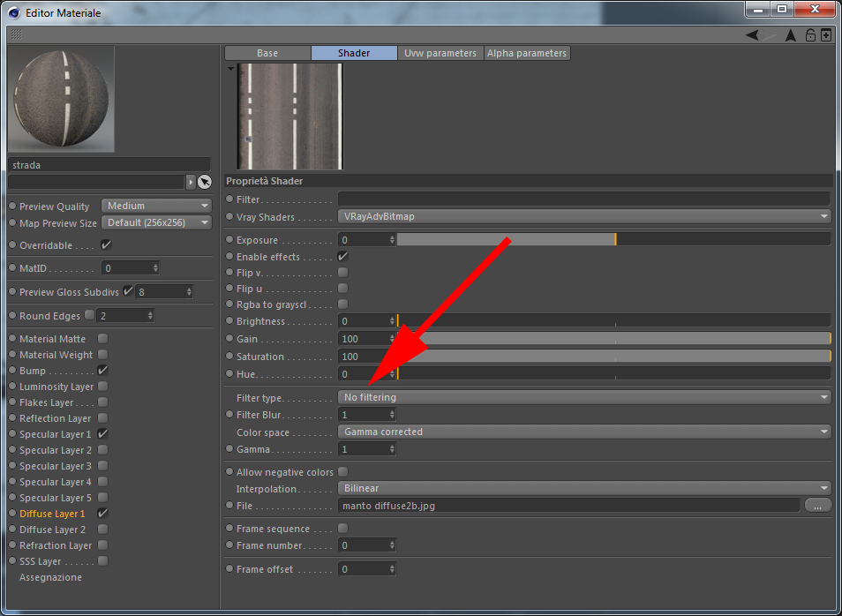Toggle the lock element icon
Viewport: 842px width, 616px height.
point(810,35)
